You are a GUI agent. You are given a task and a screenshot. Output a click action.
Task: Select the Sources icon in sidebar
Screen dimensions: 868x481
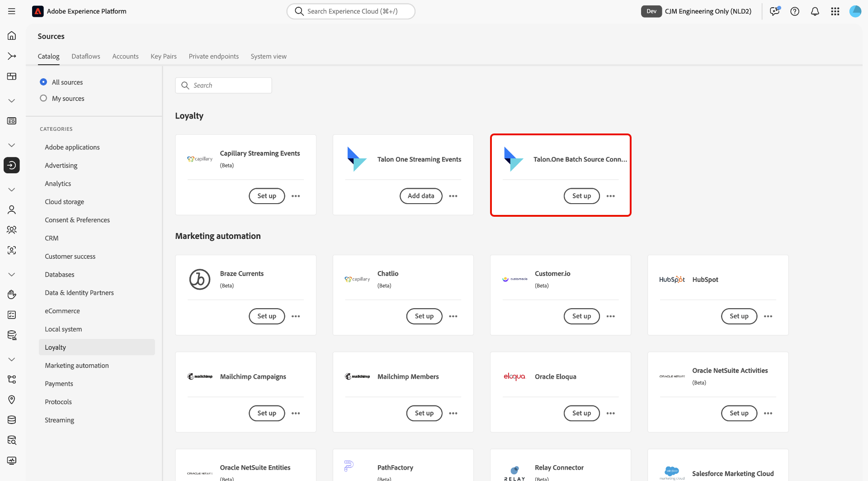click(x=12, y=165)
